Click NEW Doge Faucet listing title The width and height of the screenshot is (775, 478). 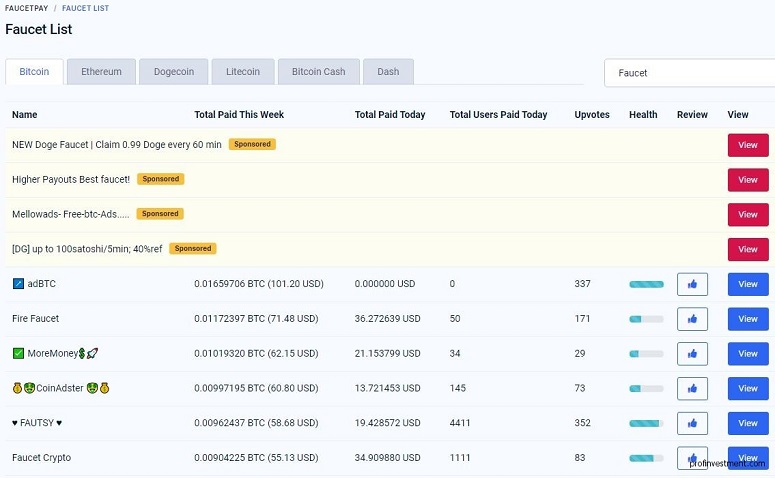click(x=117, y=145)
